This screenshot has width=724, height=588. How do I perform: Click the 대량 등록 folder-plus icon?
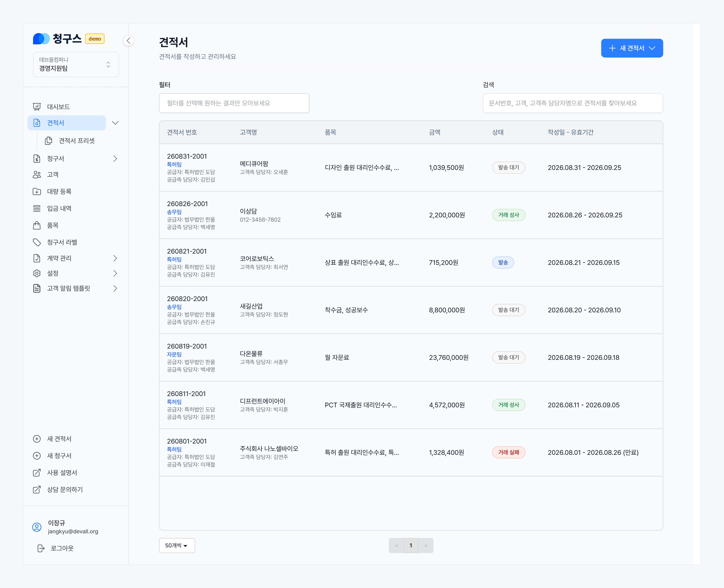37,191
